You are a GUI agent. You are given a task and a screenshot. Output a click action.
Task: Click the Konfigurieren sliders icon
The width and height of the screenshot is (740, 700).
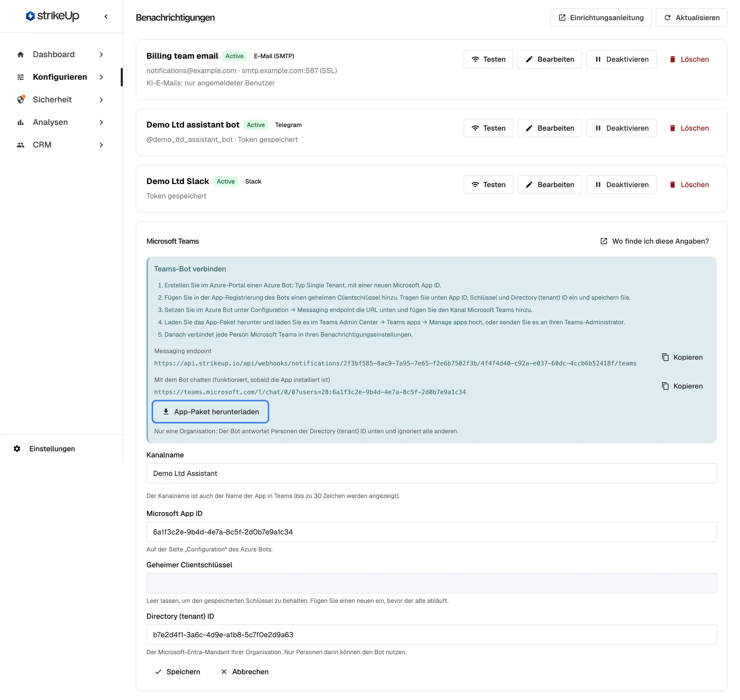tap(21, 77)
